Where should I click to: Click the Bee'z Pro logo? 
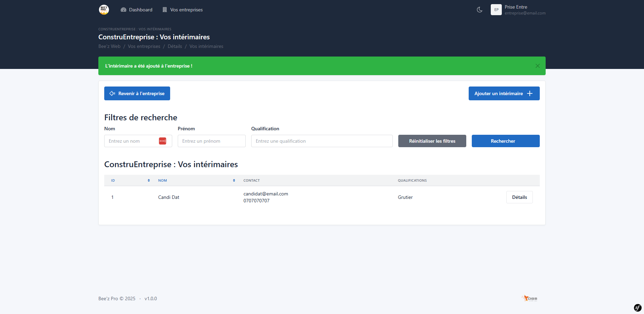(x=104, y=10)
